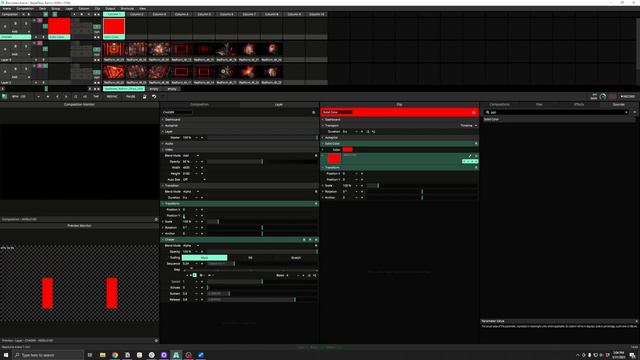Select the Fill scaling option in Chaser
This screenshot has width=640, height=360.
point(250,258)
